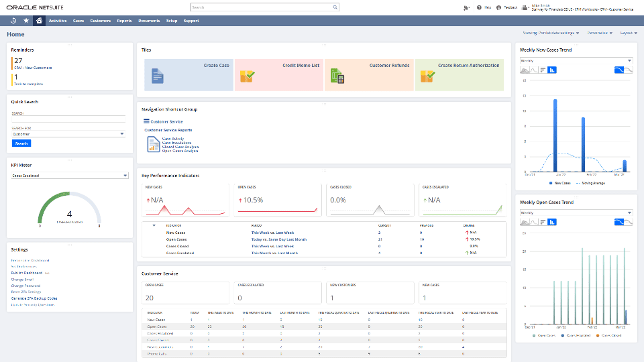Open Generate 2FA Backup Codes link

point(34,298)
